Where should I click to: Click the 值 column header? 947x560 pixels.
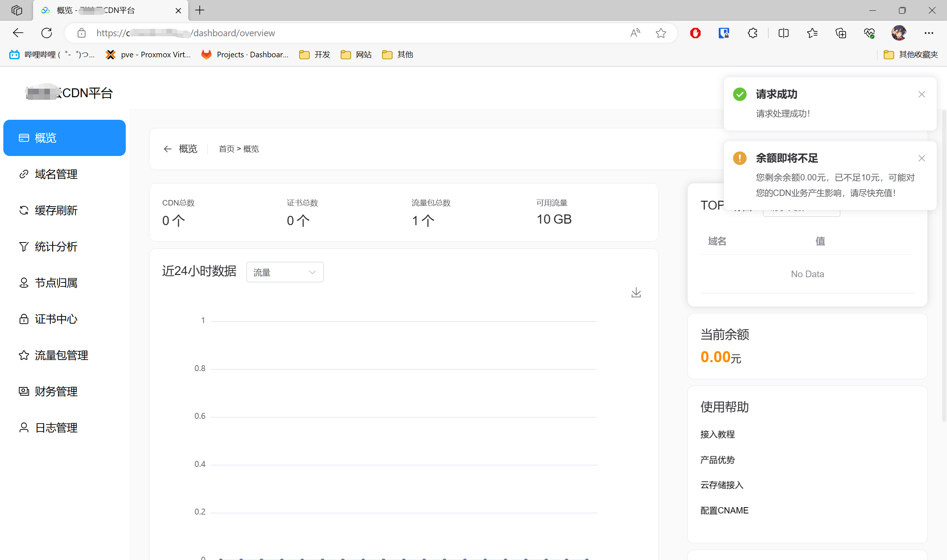[820, 241]
